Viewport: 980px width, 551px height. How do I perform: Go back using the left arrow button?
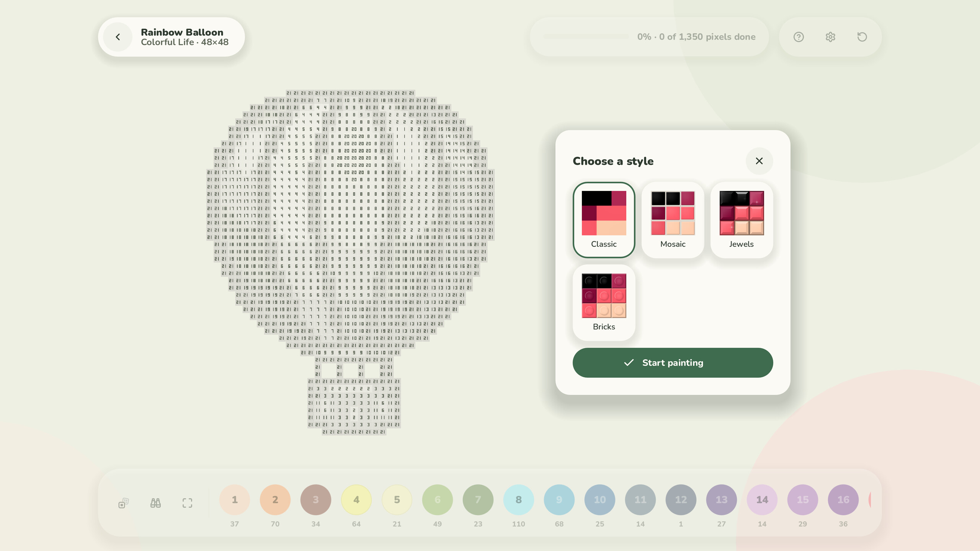pos(118,37)
